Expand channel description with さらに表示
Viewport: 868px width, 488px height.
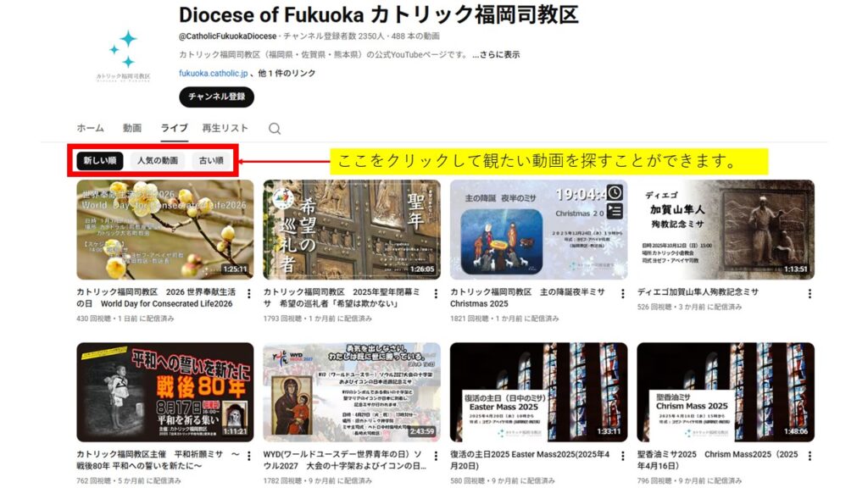pyautogui.click(x=496, y=54)
